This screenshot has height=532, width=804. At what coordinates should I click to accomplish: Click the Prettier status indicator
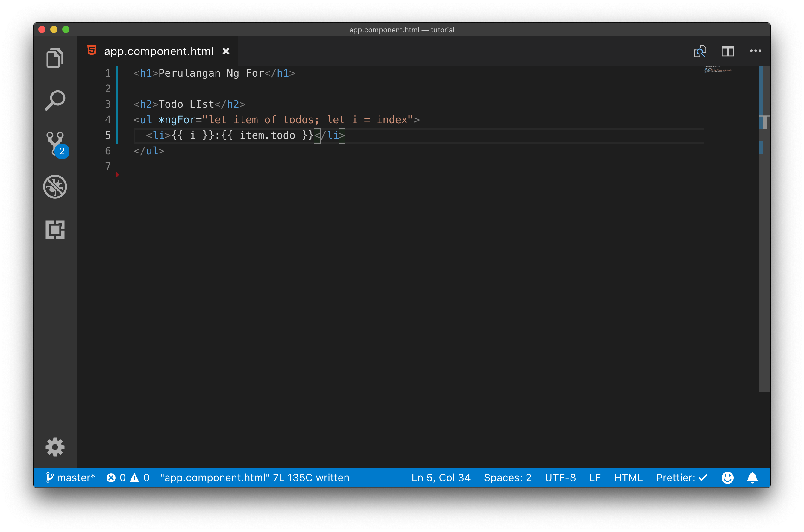pyautogui.click(x=682, y=478)
